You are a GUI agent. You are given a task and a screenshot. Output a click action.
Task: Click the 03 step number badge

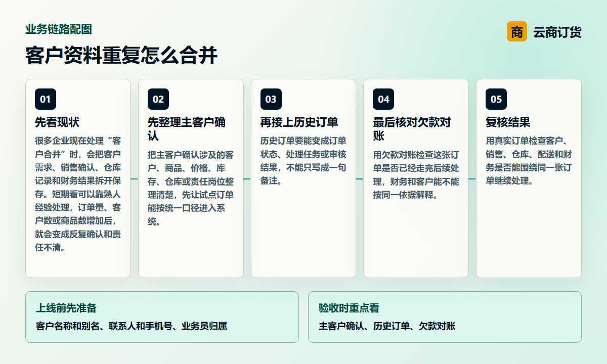(271, 99)
